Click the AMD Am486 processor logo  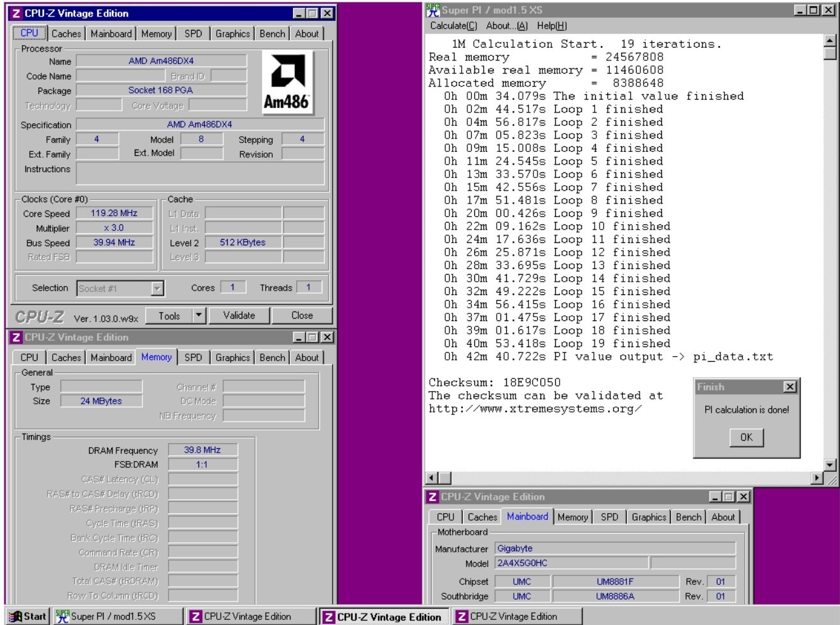coord(287,83)
